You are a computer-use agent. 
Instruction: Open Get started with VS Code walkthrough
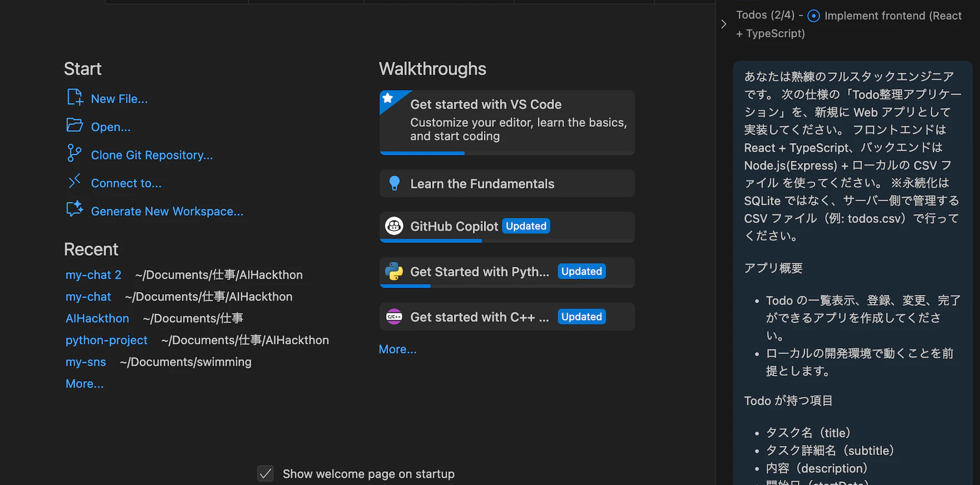(507, 122)
